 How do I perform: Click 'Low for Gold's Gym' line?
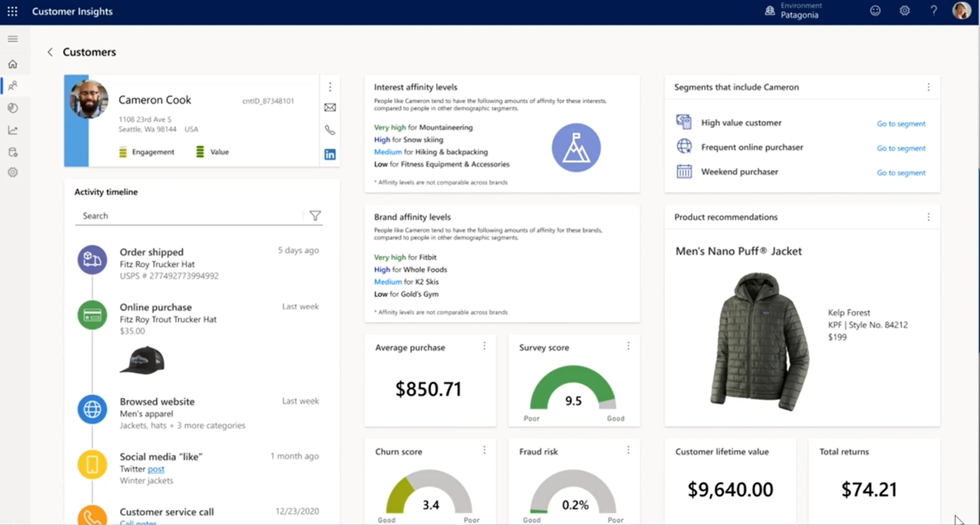[x=406, y=294]
